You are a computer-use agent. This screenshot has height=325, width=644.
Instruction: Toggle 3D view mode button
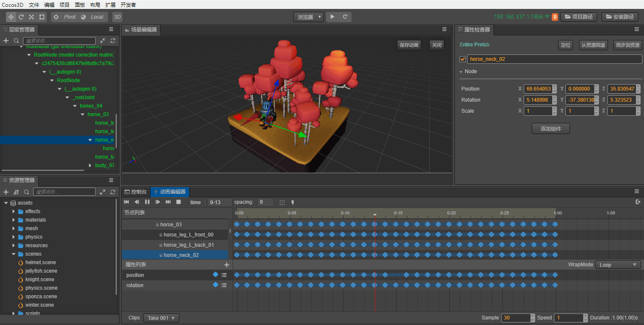point(117,17)
